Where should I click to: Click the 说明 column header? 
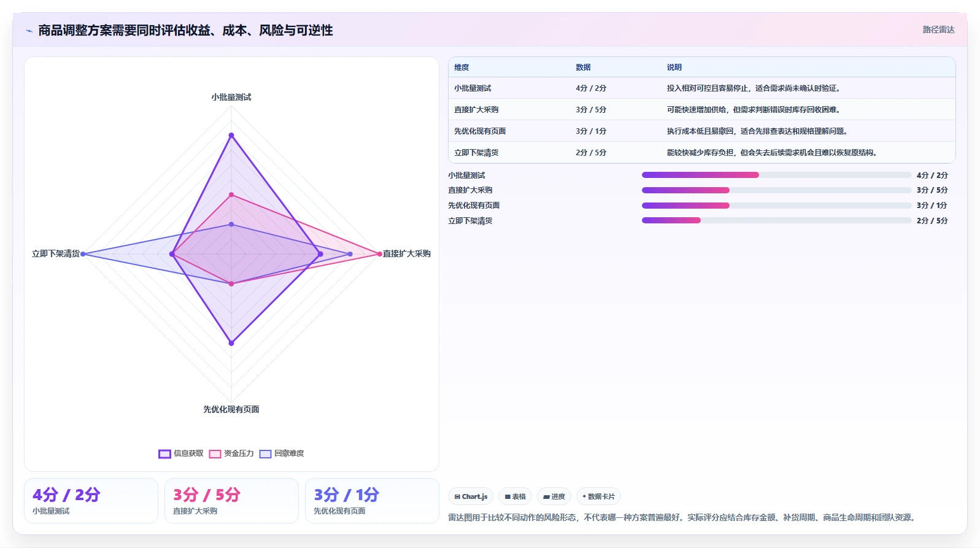[674, 68]
